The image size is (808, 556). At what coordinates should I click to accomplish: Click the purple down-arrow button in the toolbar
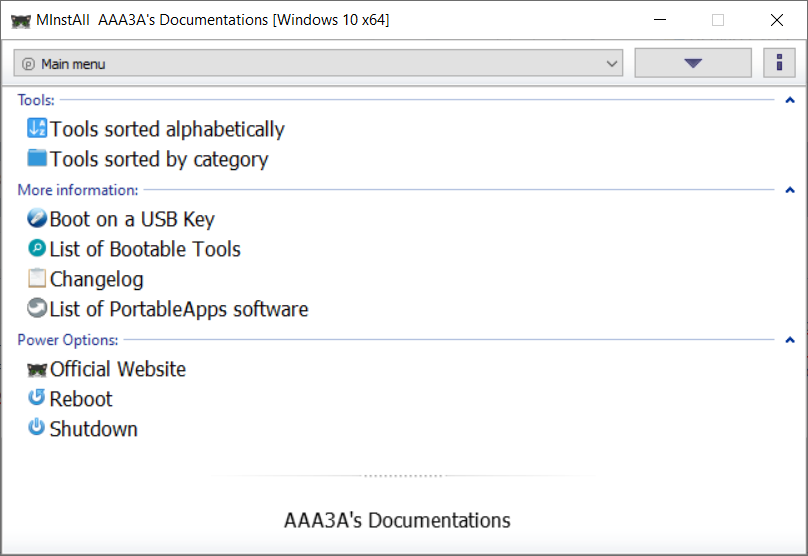click(693, 63)
